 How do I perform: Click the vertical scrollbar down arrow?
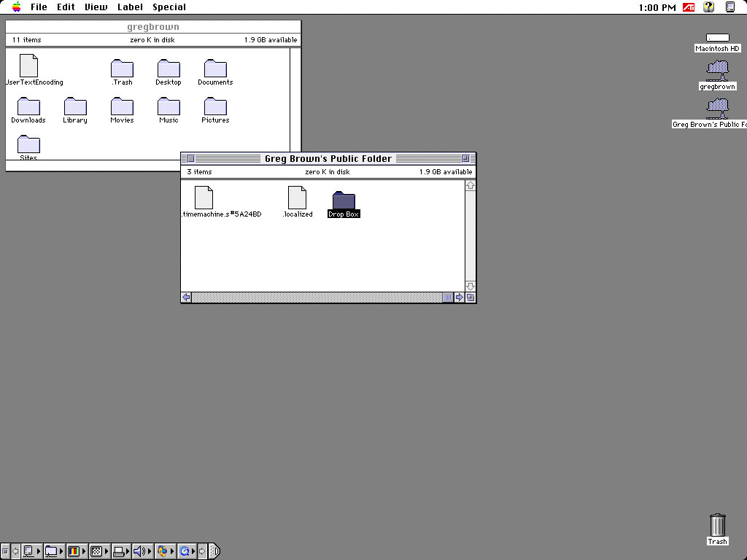coord(471,286)
